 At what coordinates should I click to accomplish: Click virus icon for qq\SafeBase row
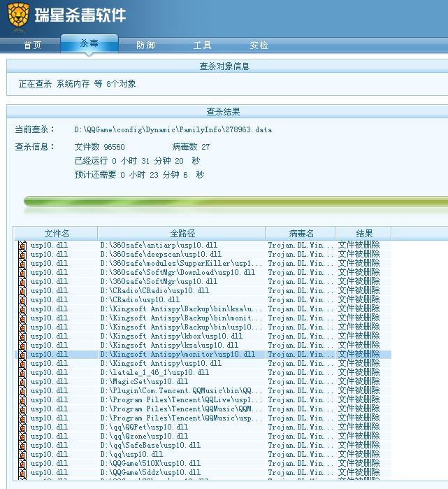click(22, 446)
